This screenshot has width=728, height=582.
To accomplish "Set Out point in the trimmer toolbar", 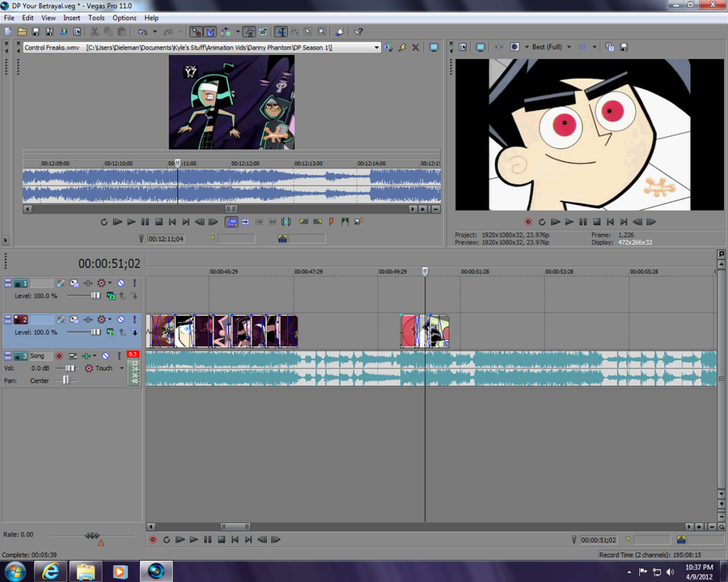I will [x=318, y=222].
